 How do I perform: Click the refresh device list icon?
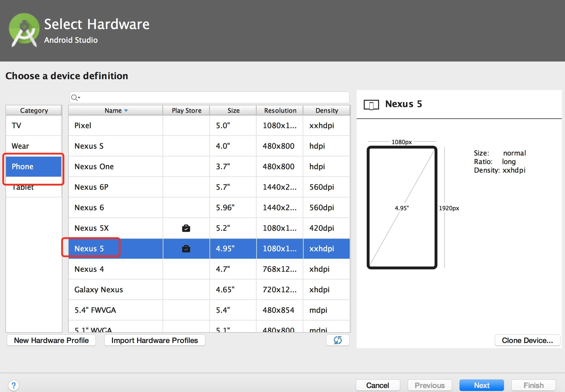point(338,340)
